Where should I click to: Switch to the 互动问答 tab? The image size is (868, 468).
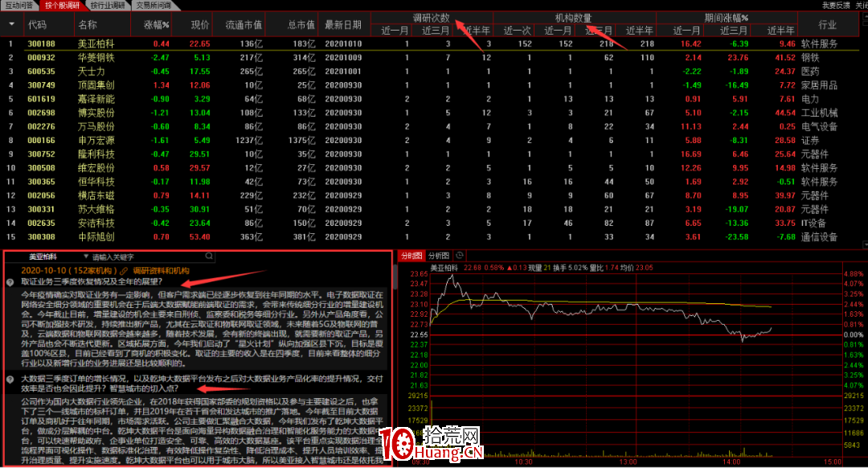[18, 5]
